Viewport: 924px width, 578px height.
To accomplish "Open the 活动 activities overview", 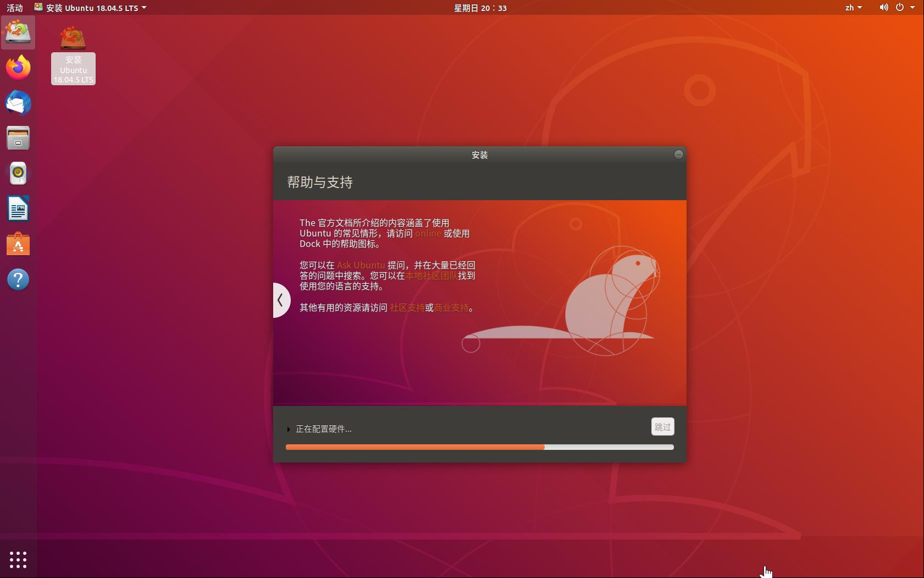I will [x=15, y=8].
